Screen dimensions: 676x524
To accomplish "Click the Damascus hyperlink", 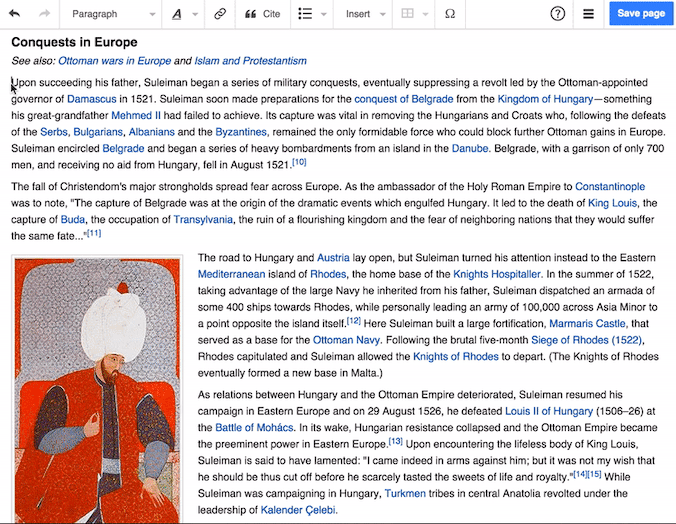I will (x=91, y=99).
